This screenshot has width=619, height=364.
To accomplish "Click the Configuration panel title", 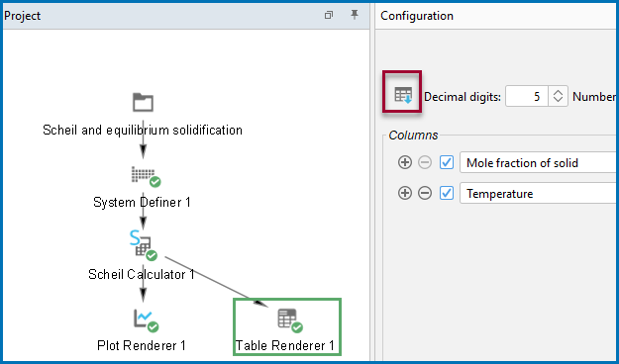I will (417, 16).
